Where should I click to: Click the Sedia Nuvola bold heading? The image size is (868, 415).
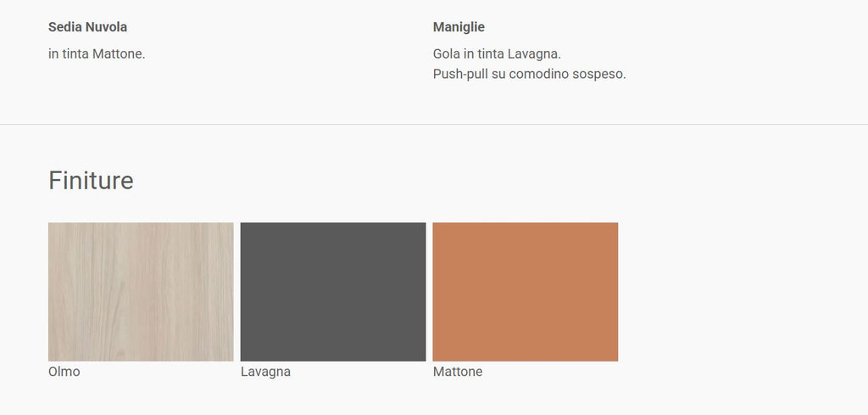point(87,27)
